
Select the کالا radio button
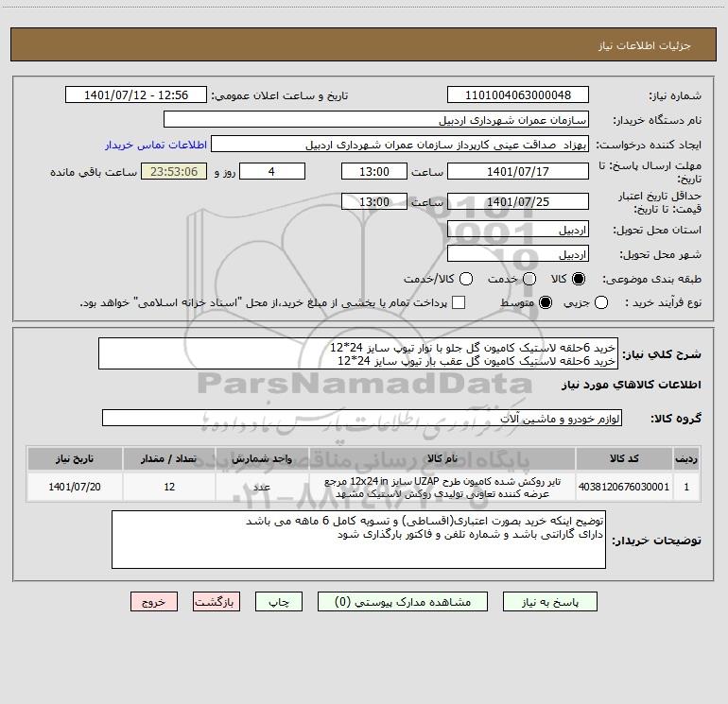tap(579, 279)
